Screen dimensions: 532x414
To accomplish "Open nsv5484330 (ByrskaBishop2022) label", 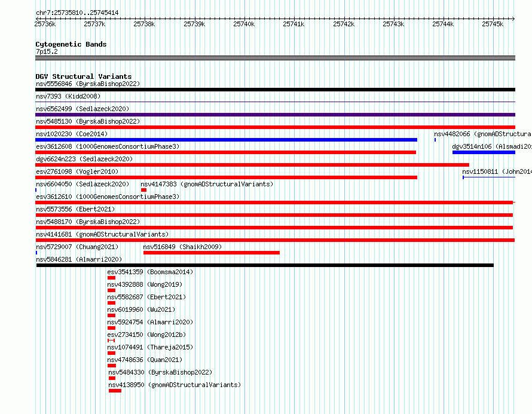I will 160,372.
